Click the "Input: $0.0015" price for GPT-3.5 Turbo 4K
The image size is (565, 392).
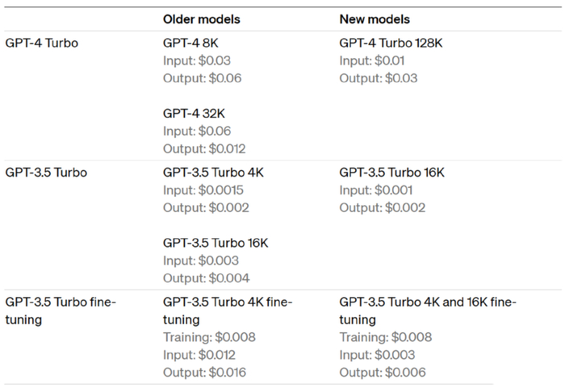point(203,190)
